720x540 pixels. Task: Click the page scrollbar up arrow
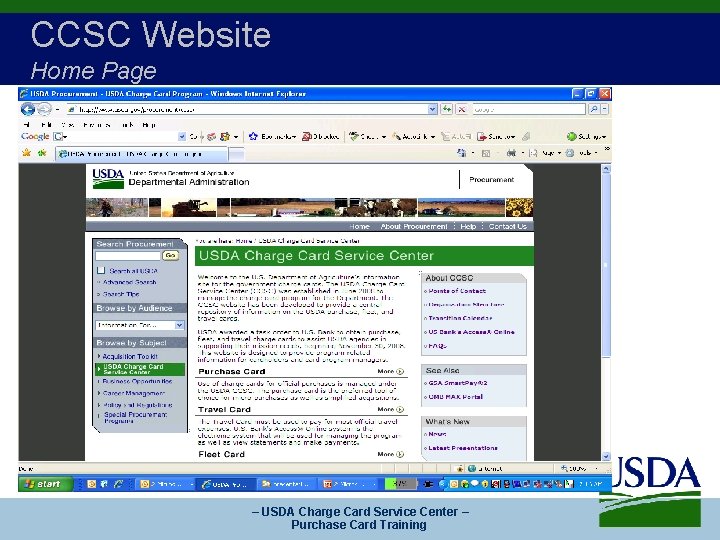(606, 169)
